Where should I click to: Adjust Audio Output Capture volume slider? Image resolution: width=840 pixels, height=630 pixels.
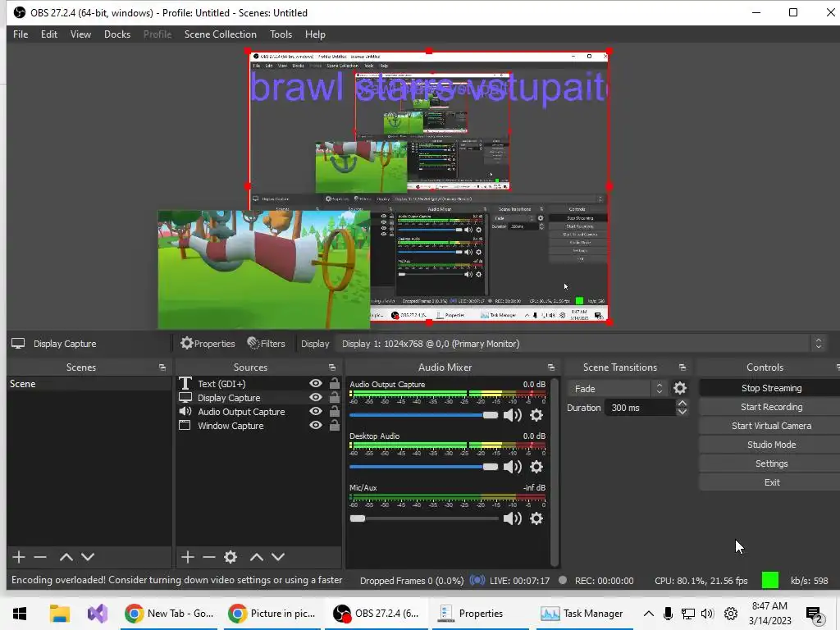424,415
